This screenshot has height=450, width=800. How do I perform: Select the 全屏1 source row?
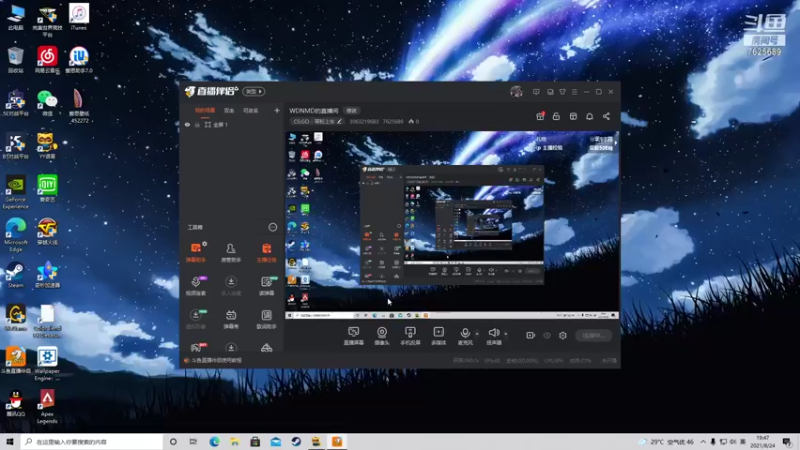pyautogui.click(x=232, y=124)
